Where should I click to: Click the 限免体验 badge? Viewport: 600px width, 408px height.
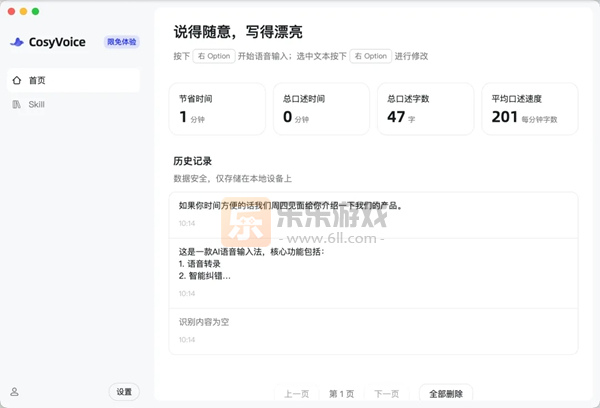(x=122, y=42)
